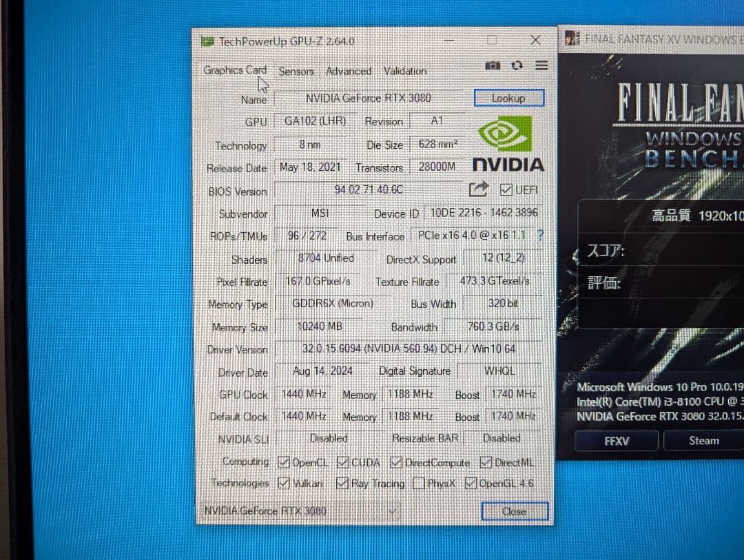The width and height of the screenshot is (744, 560).
Task: Toggle the Ray Tracing checkbox
Action: [x=342, y=484]
